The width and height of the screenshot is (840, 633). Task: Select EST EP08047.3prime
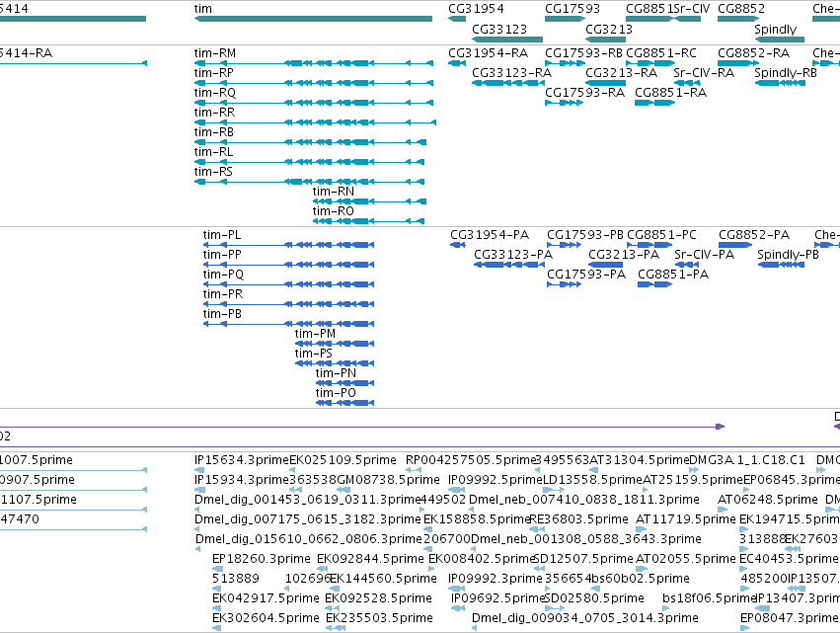click(x=789, y=618)
